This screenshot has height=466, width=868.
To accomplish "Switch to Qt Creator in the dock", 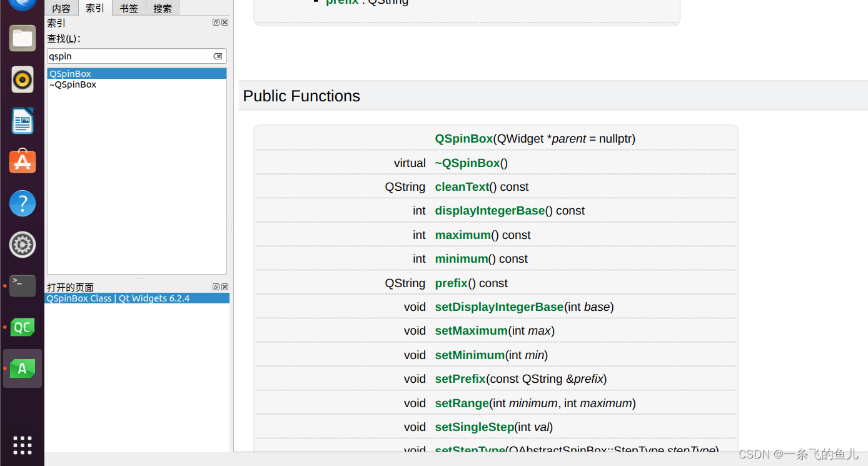I will [x=23, y=327].
